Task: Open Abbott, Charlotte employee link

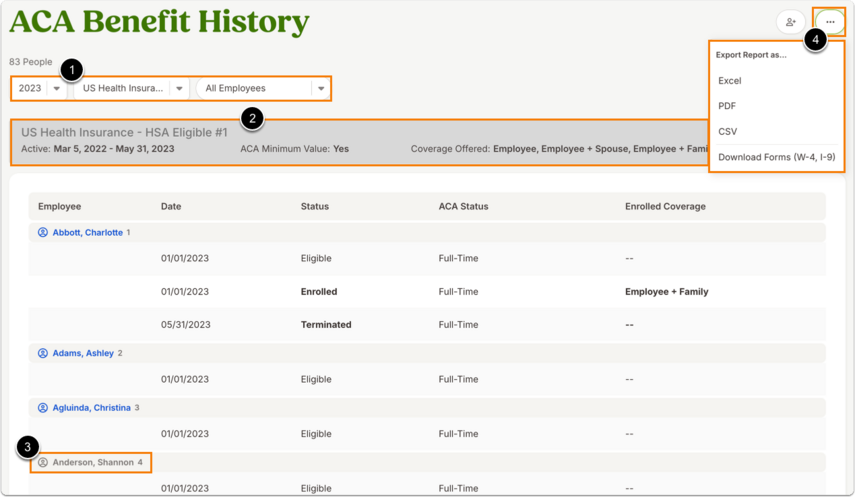Action: click(x=87, y=232)
